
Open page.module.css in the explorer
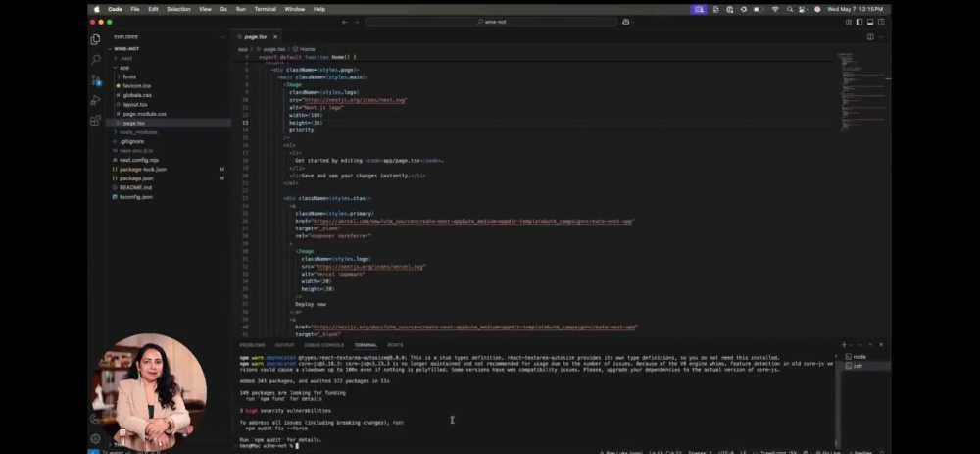(x=144, y=114)
